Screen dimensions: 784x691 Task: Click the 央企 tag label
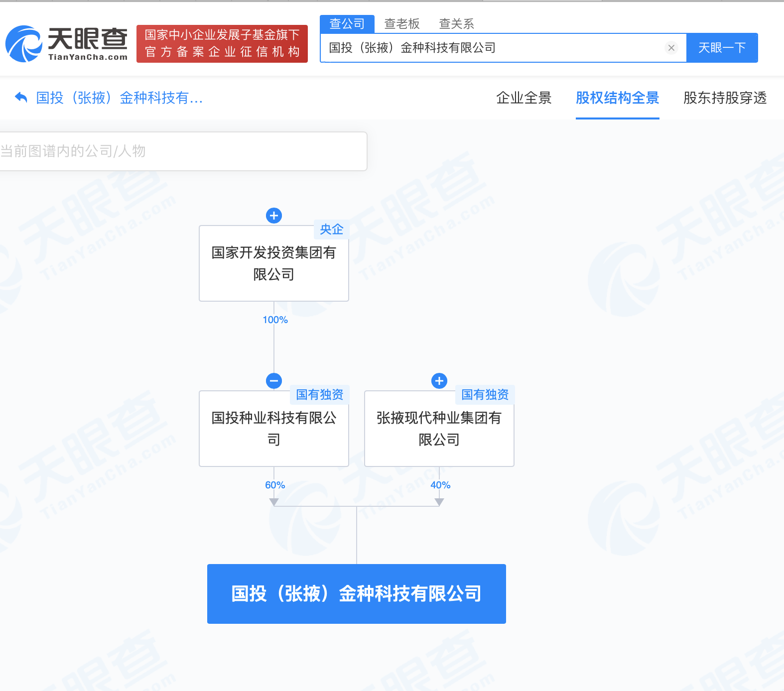[332, 230]
